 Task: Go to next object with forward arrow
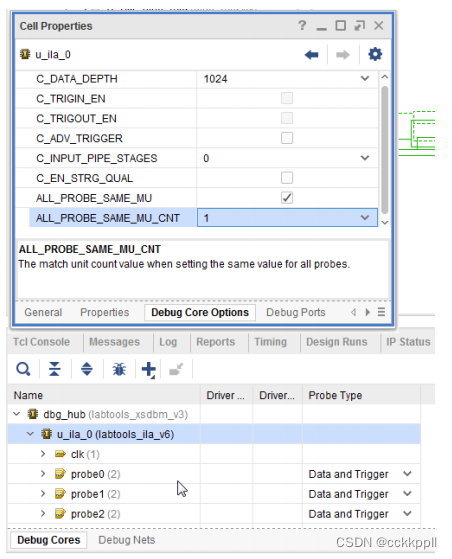point(343,55)
